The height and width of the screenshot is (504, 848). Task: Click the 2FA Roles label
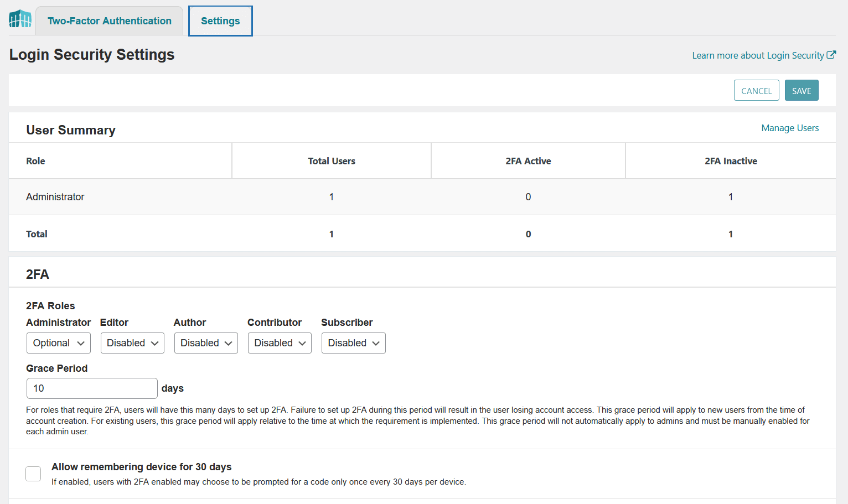click(50, 306)
